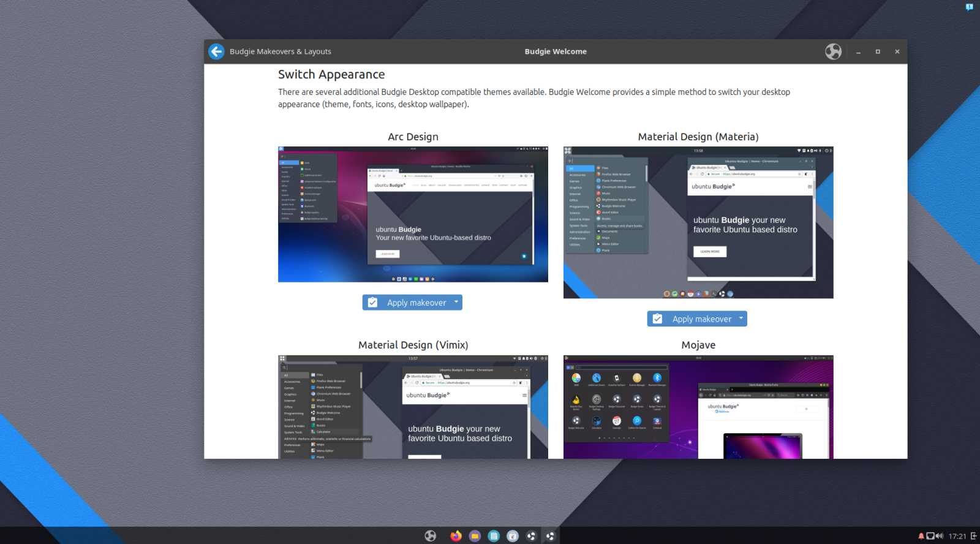Open the Arc Design Apply makeover dropdown arrow
The height and width of the screenshot is (544, 980).
pos(456,302)
